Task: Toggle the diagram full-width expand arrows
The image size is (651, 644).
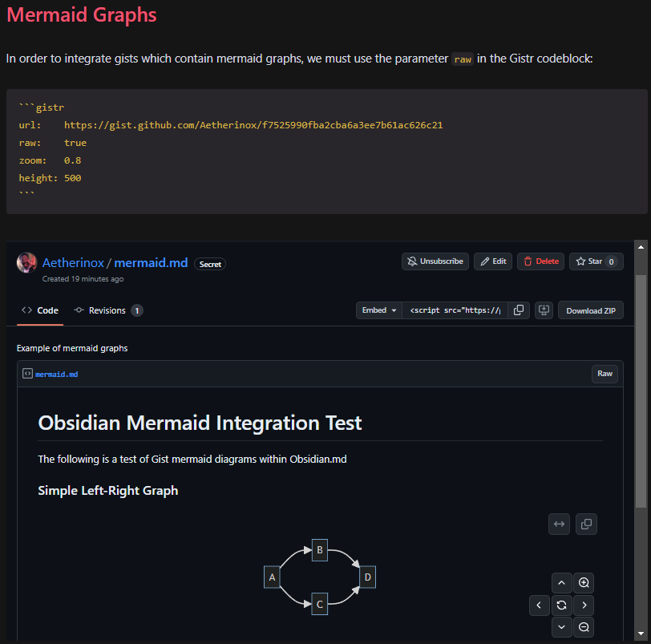Action: click(559, 524)
